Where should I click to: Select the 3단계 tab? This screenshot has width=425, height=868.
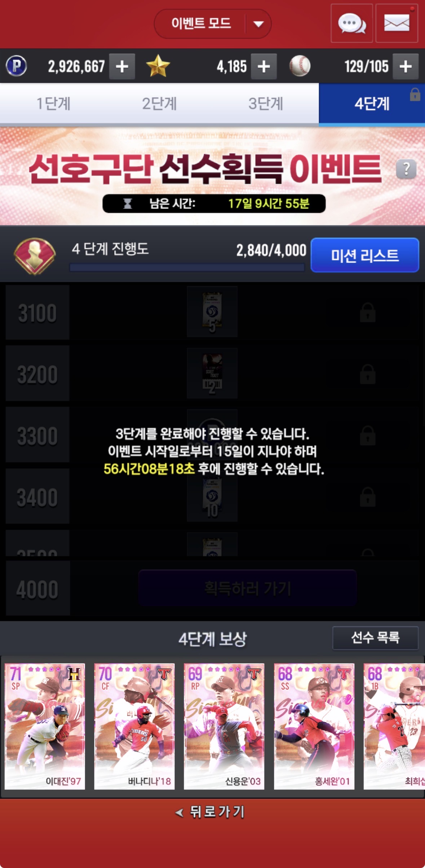point(266,104)
